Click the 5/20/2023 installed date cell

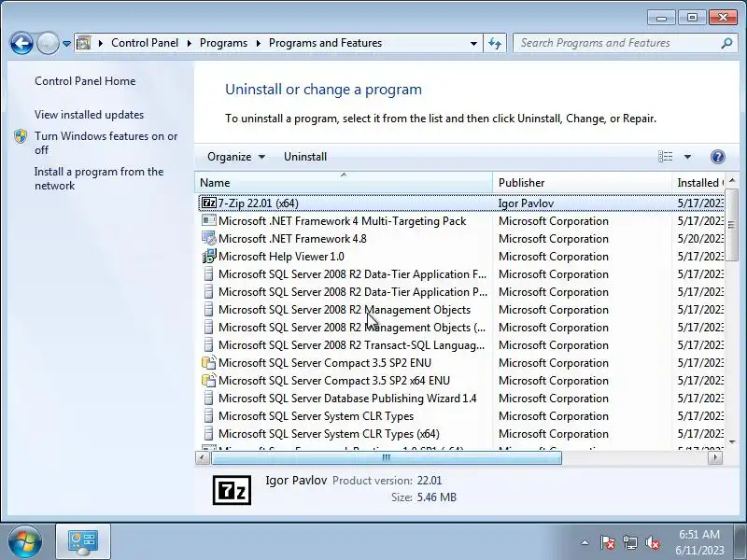click(x=700, y=239)
